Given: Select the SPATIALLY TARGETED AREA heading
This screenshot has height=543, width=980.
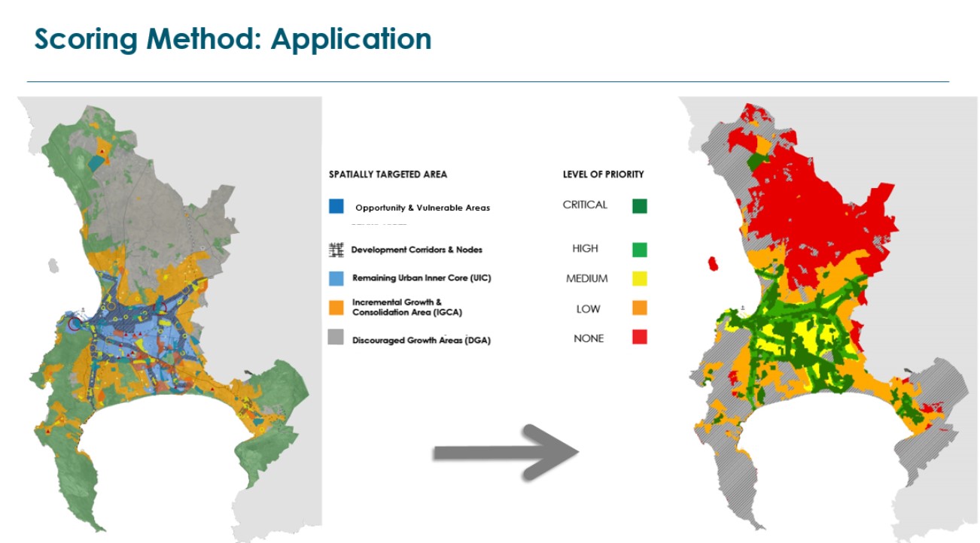Looking at the screenshot, I should (388, 174).
